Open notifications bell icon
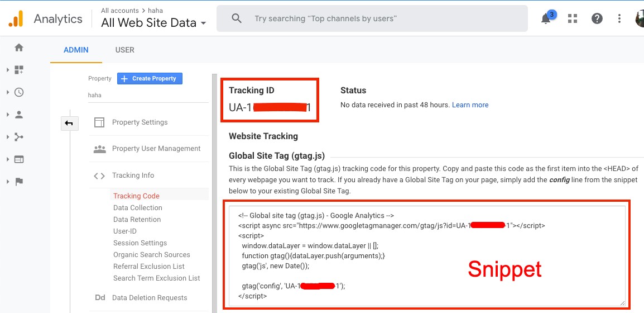 546,19
